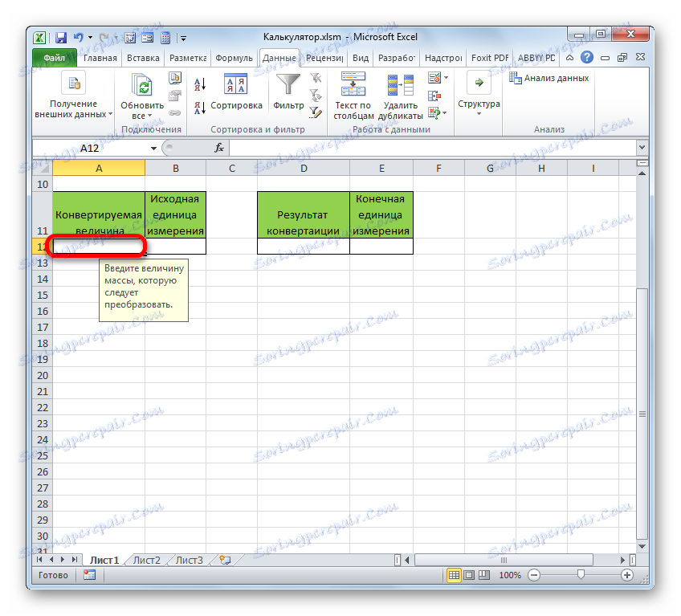Minimize the ribbon with the caret icon
681x616 pixels.
click(570, 58)
